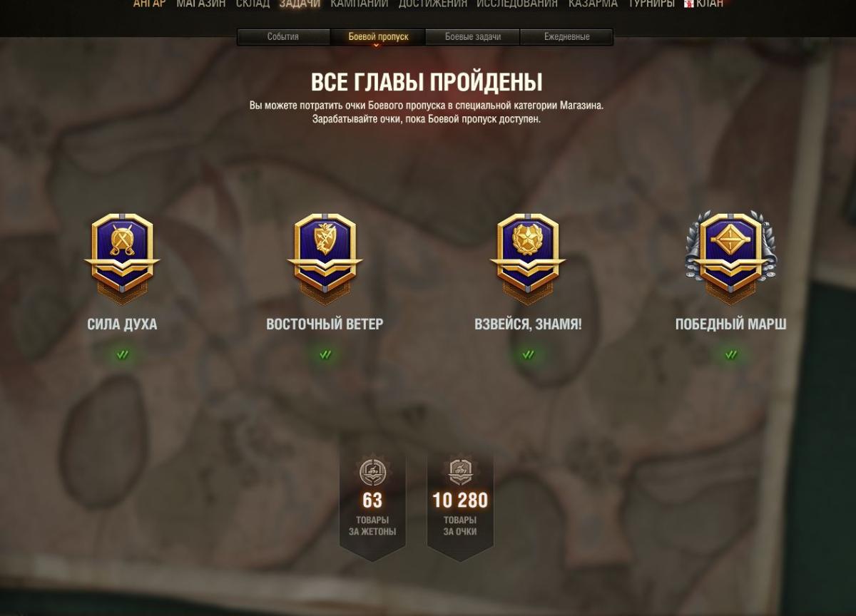Click green checkmark under Победный марш
Screen dimensions: 856x616
tap(731, 354)
